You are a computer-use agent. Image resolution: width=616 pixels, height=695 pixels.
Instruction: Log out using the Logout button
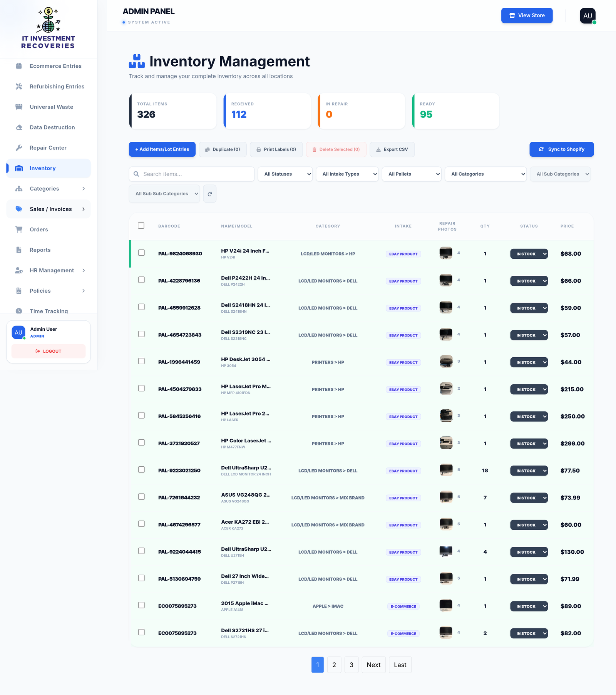tap(49, 351)
